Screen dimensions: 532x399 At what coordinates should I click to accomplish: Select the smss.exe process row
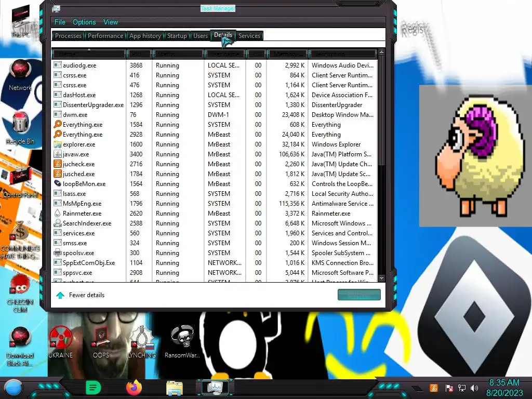[215, 243]
